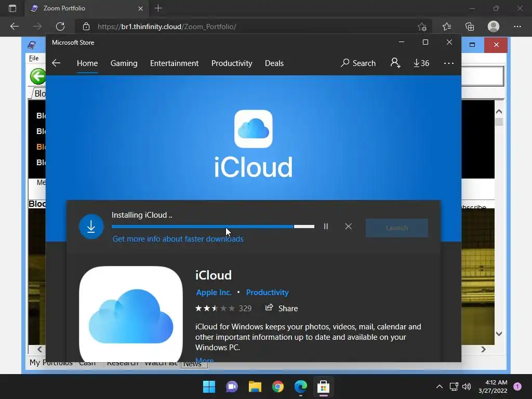Open Microsoft Store more options menu
532x399 pixels.
448,63
